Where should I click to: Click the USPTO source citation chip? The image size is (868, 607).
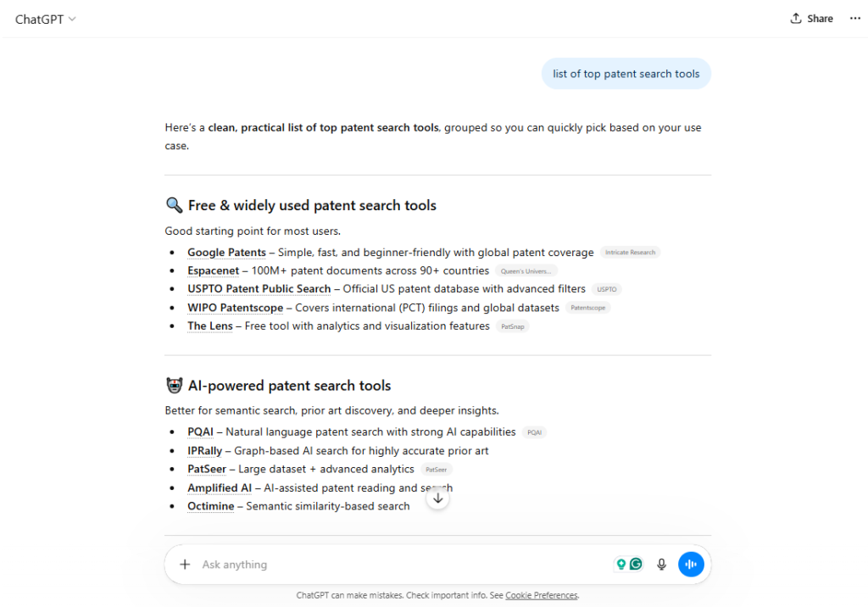click(x=606, y=290)
